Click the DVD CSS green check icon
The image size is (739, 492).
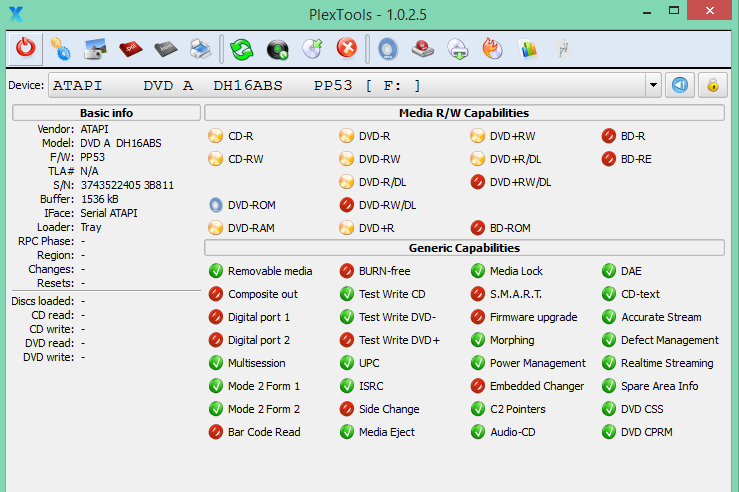(x=608, y=409)
